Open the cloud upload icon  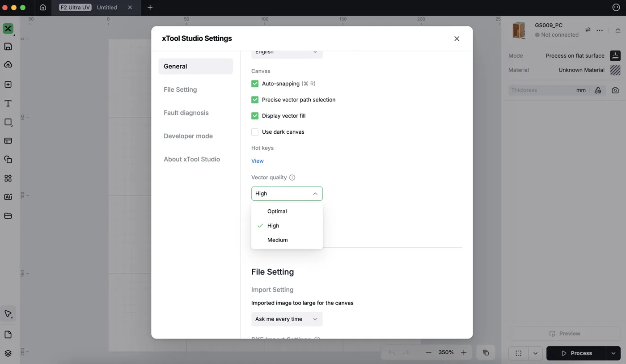coord(8,65)
